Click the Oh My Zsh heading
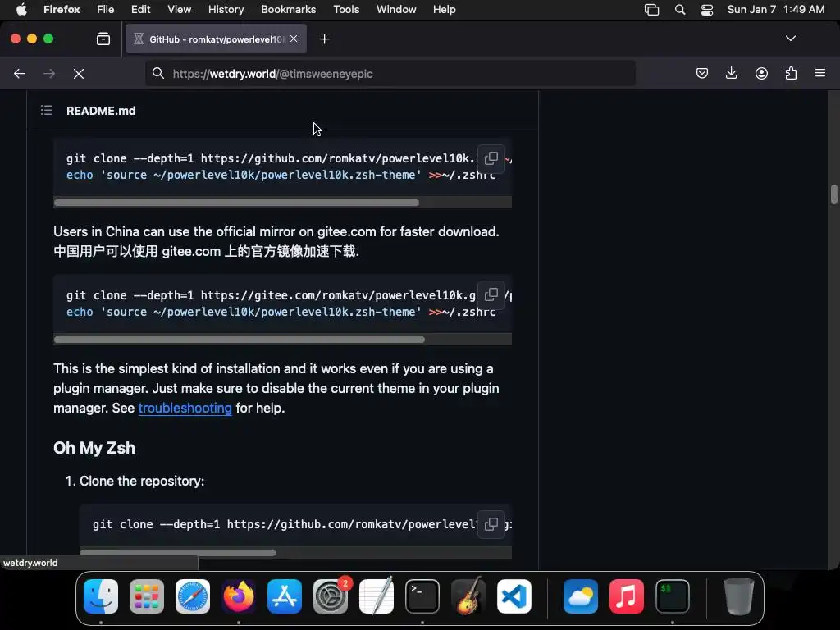The image size is (840, 630). [x=94, y=448]
